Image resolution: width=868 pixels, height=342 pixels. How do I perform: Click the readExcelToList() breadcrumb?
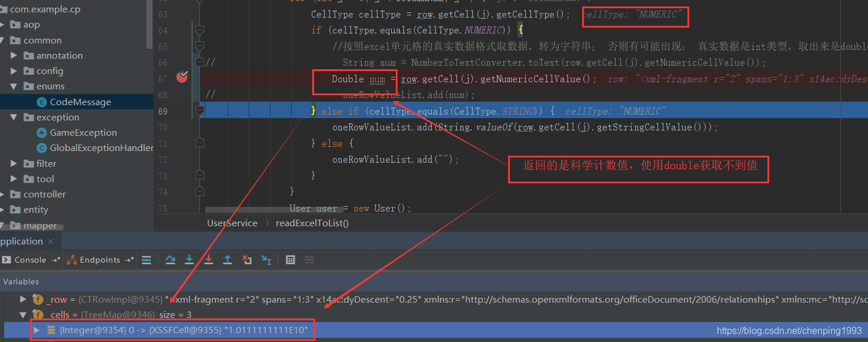click(x=312, y=223)
